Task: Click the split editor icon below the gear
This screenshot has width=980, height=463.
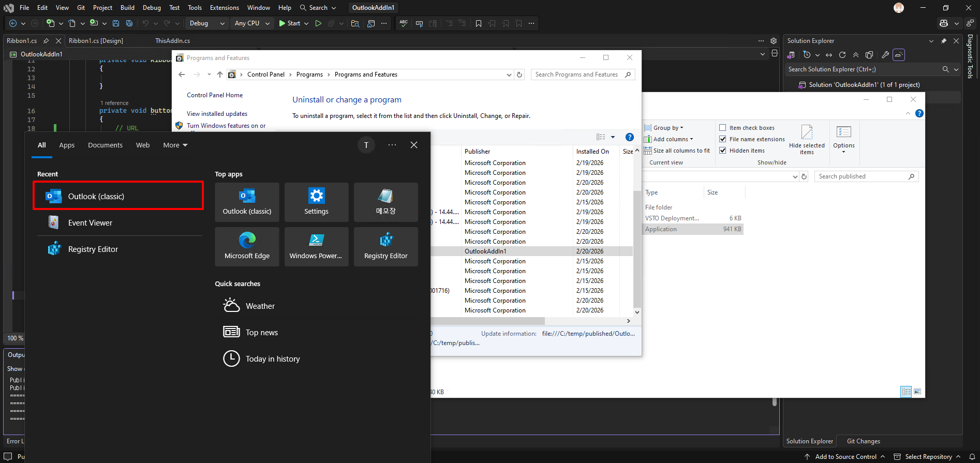Action: [775, 53]
